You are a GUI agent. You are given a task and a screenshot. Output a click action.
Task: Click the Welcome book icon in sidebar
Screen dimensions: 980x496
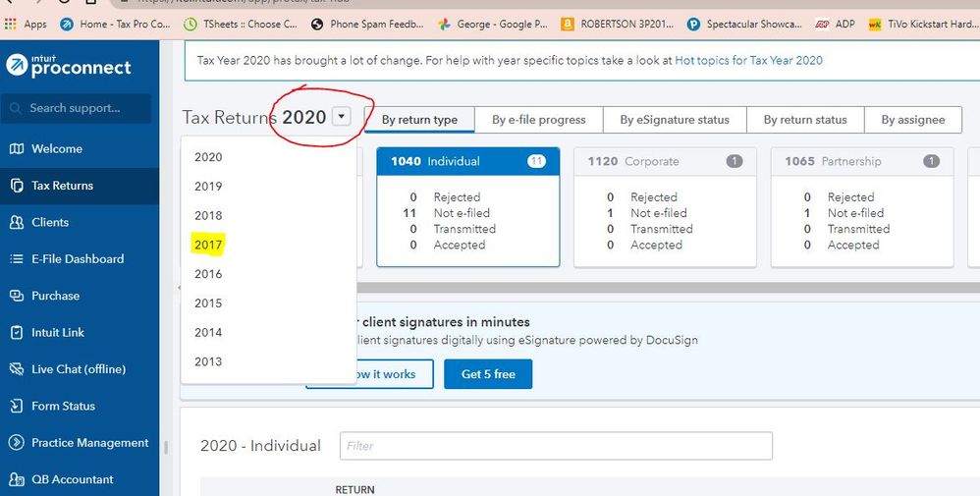[16, 149]
